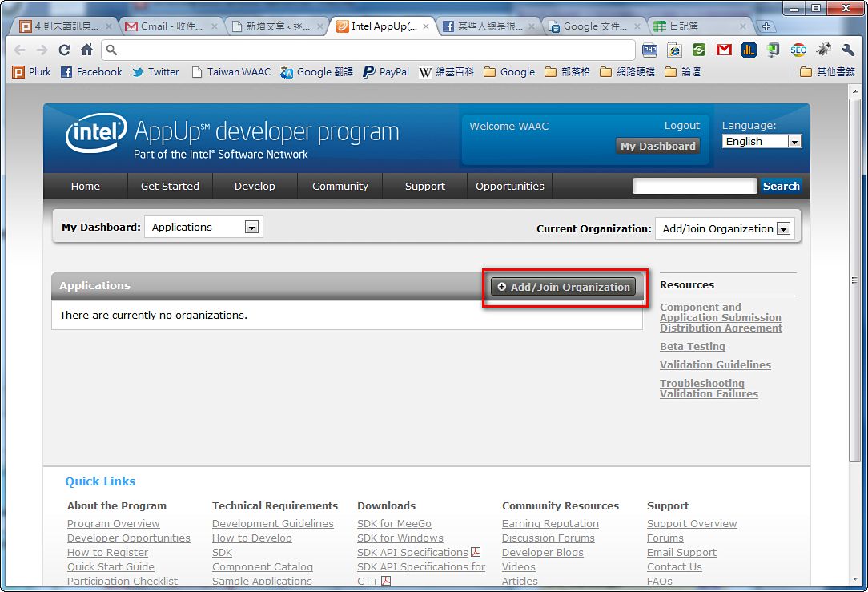The width and height of the screenshot is (868, 592).
Task: Switch to the Gmail tab
Action: tap(171, 26)
